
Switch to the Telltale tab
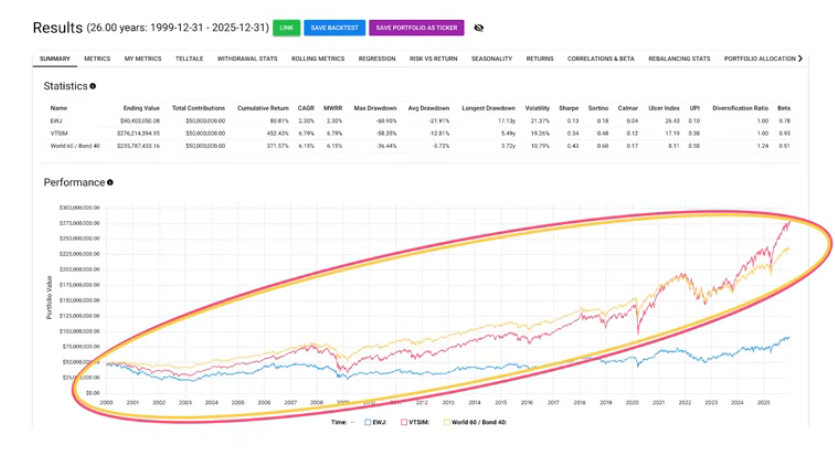point(189,59)
